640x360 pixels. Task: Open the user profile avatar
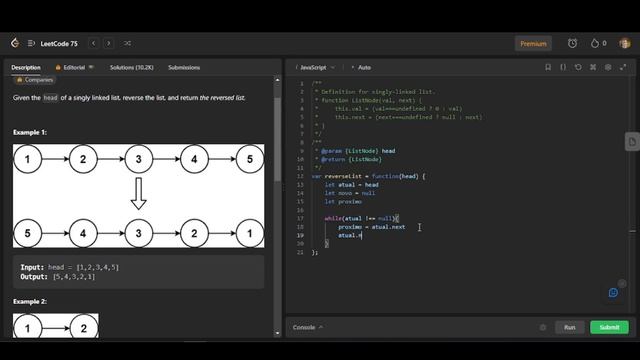point(624,43)
